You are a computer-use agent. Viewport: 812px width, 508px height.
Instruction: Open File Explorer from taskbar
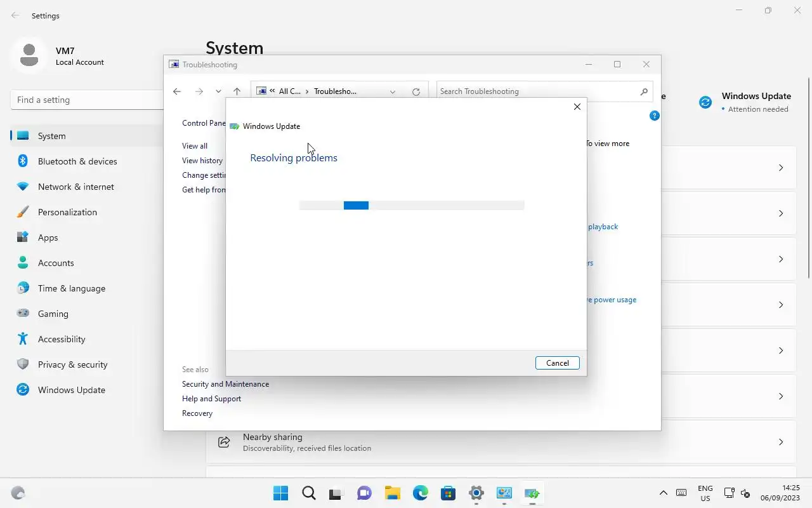pyautogui.click(x=392, y=493)
